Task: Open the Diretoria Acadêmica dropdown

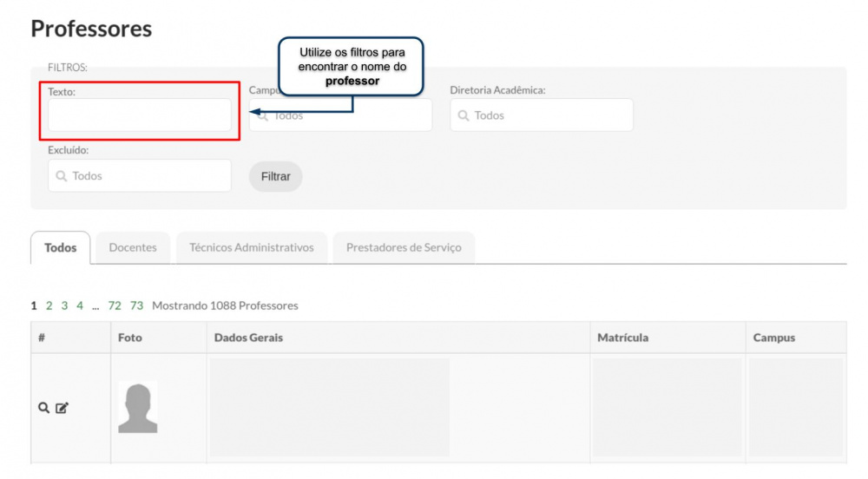Action: point(542,115)
